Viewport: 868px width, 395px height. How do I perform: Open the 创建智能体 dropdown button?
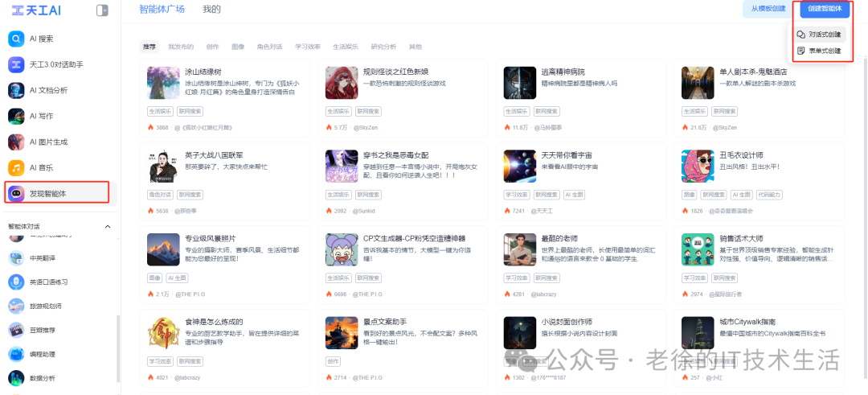pos(825,9)
